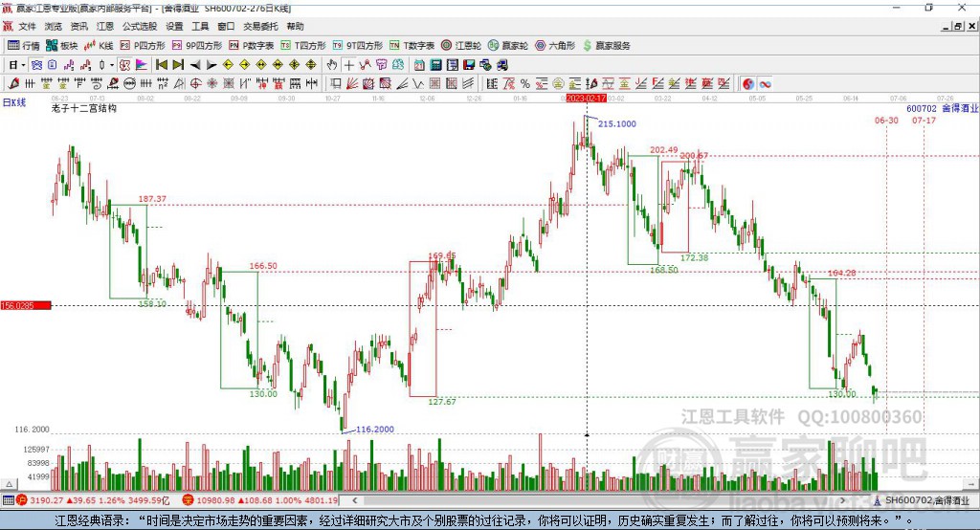Open the 设置 menu
This screenshot has height=530, width=980.
click(x=174, y=26)
